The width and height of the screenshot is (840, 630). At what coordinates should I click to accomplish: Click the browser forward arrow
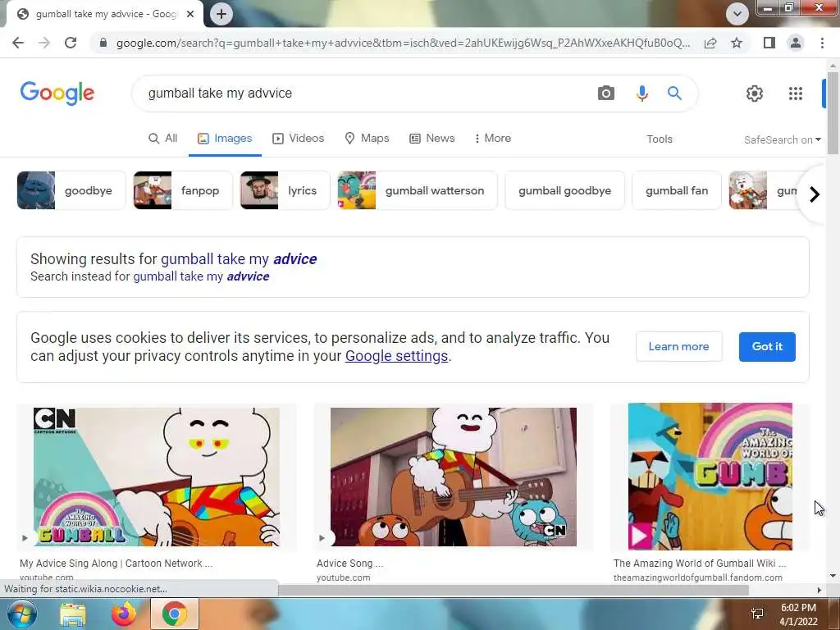[x=44, y=43]
